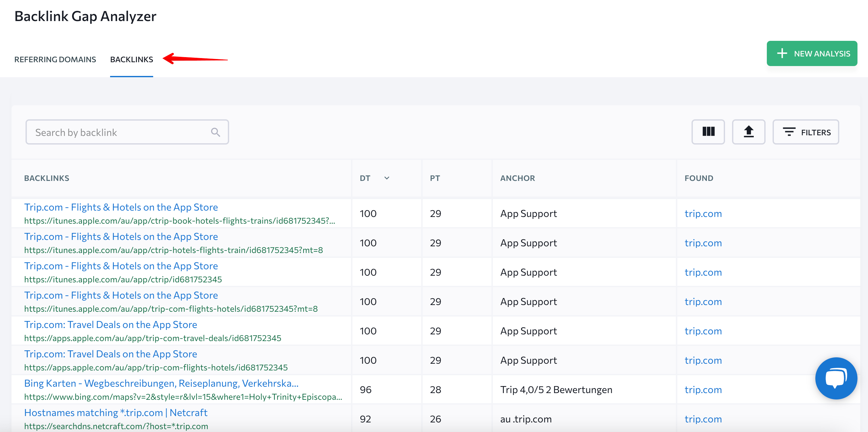This screenshot has height=432, width=868.
Task: Open the live chat bubble icon
Action: tap(836, 378)
